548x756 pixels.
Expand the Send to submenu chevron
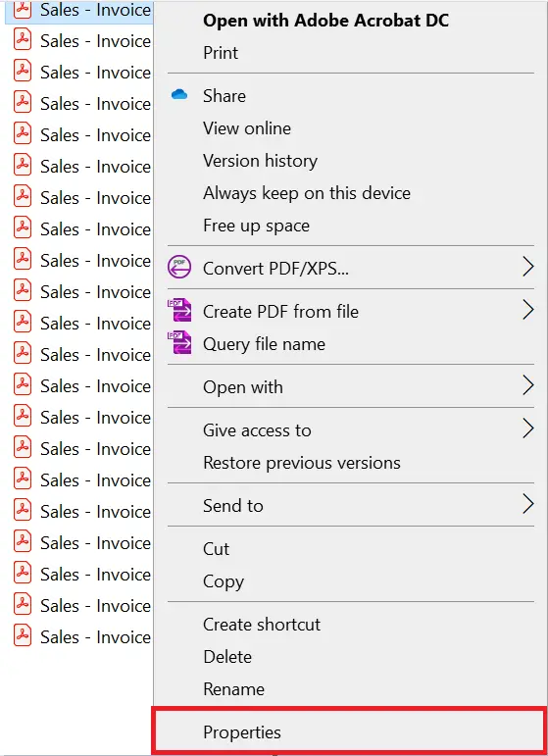[528, 505]
